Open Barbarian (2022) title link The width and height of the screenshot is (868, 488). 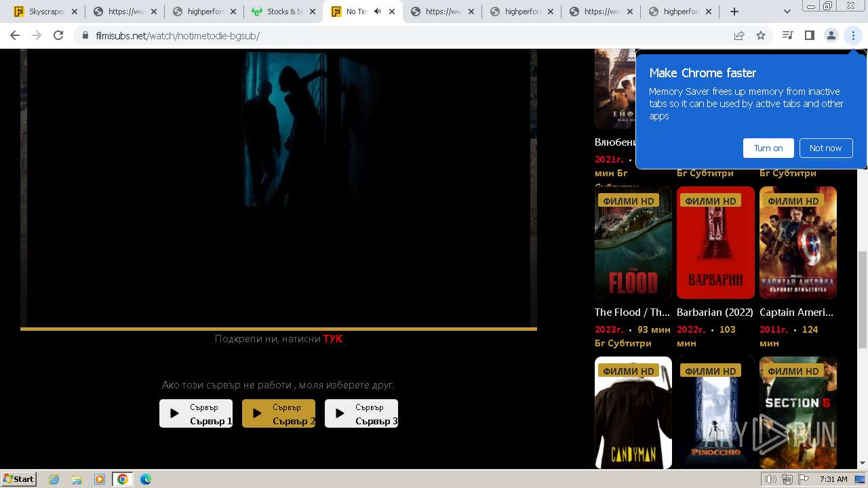coord(715,312)
